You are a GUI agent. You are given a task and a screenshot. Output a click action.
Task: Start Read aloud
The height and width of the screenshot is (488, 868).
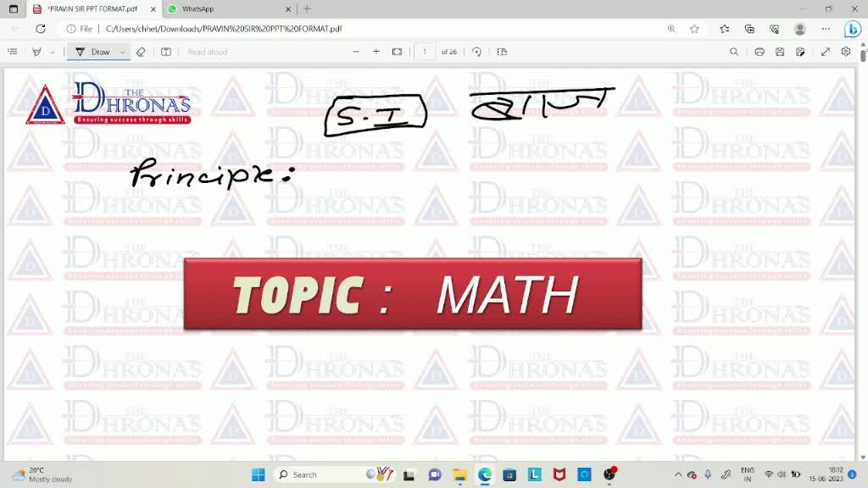coord(207,52)
